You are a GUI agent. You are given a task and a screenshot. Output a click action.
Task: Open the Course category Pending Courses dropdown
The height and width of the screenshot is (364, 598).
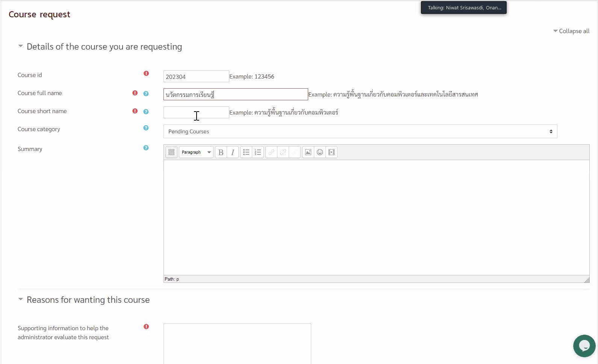(360, 131)
